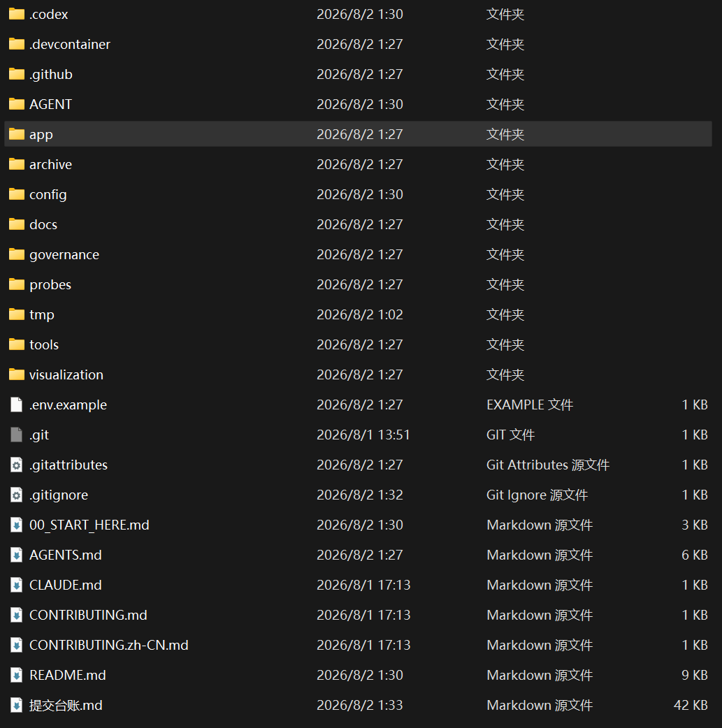Select the app folder icon
722x728 pixels.
17,134
